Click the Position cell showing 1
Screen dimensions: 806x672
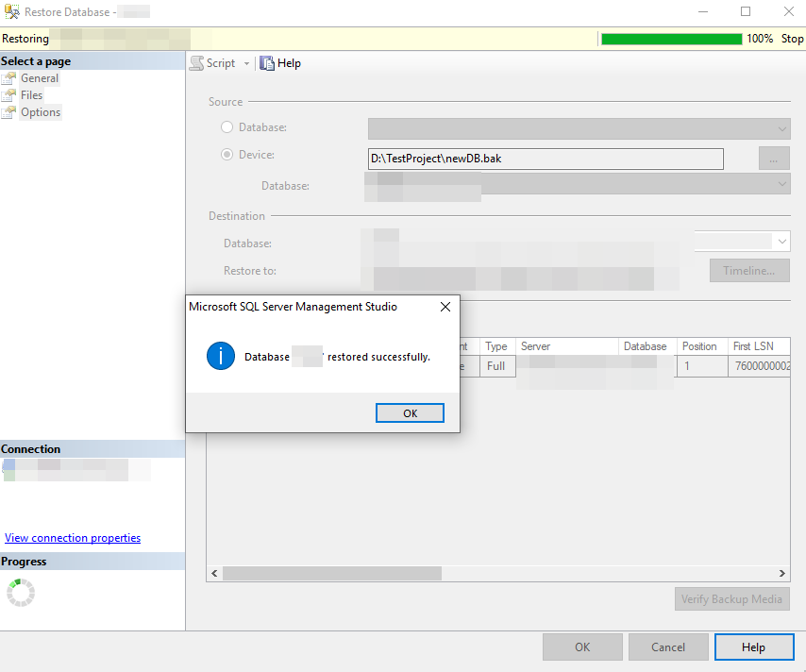click(702, 366)
